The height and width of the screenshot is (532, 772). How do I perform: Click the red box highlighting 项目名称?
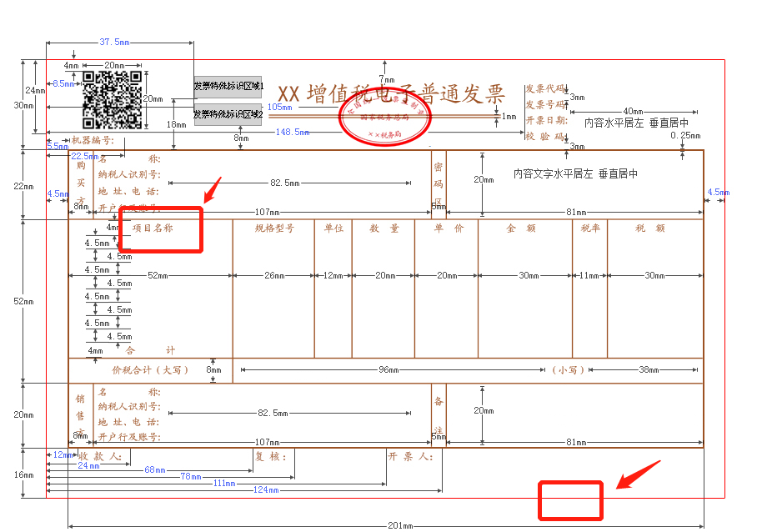[x=160, y=229]
